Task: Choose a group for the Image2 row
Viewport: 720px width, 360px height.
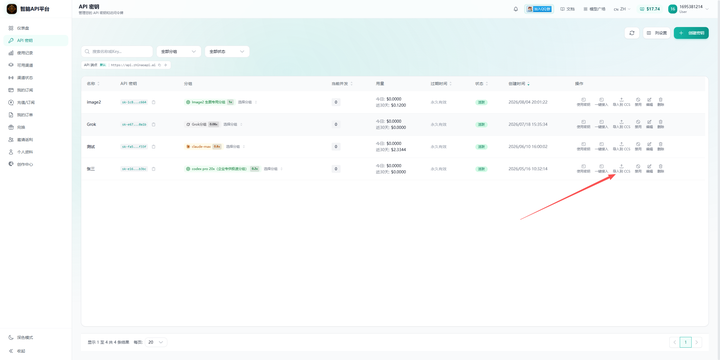Action: [247, 102]
